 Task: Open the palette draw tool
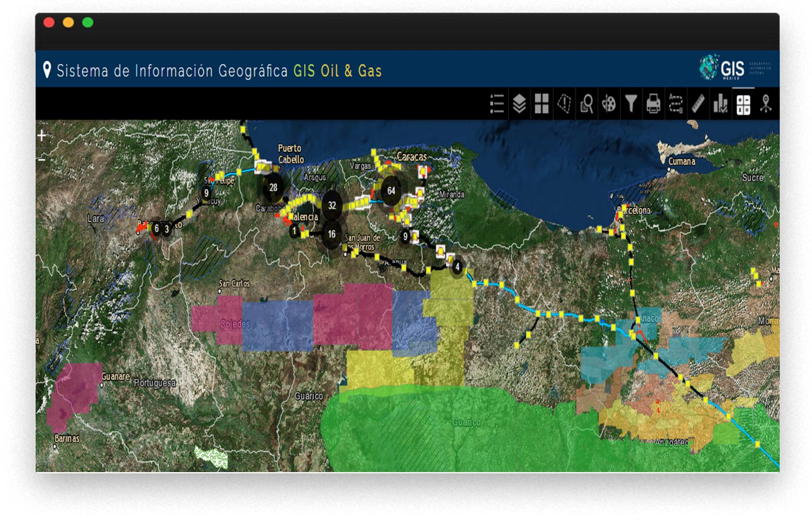[x=609, y=103]
